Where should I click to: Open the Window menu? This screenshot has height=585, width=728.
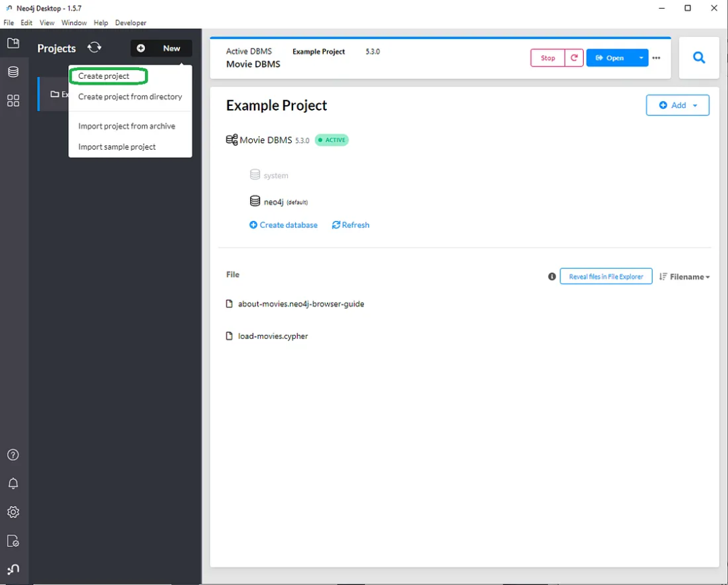tap(74, 23)
